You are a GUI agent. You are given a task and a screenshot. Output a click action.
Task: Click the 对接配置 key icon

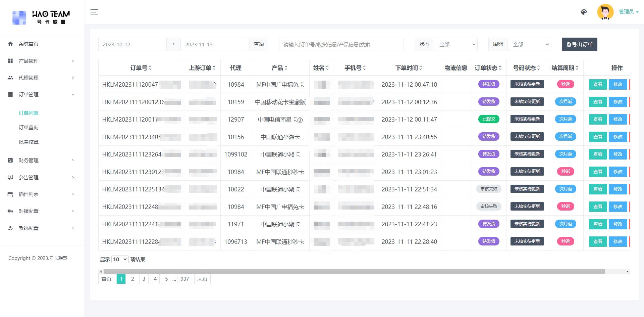[x=10, y=211]
